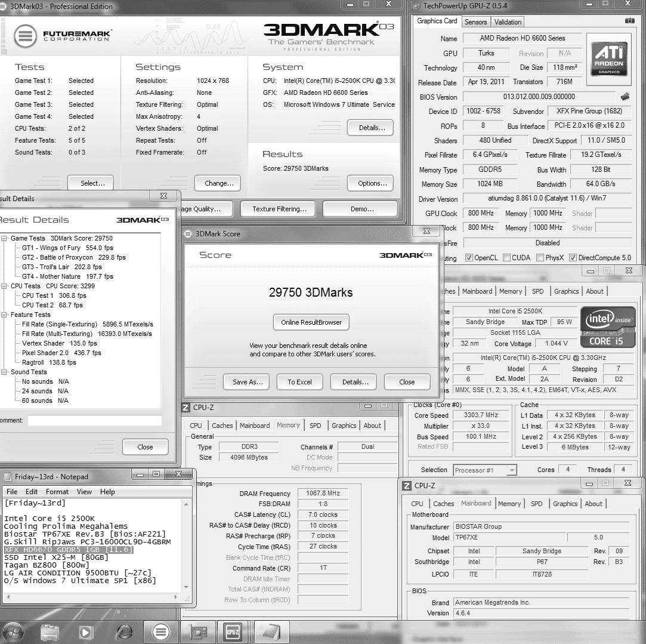Switch to Notepad taskbar icon
646x644 pixels.
271,632
